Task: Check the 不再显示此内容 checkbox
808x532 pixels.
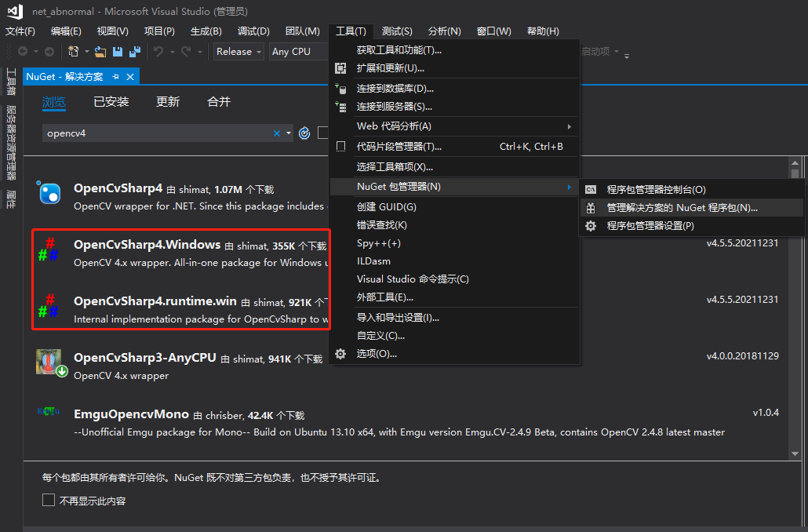Action: (x=49, y=500)
